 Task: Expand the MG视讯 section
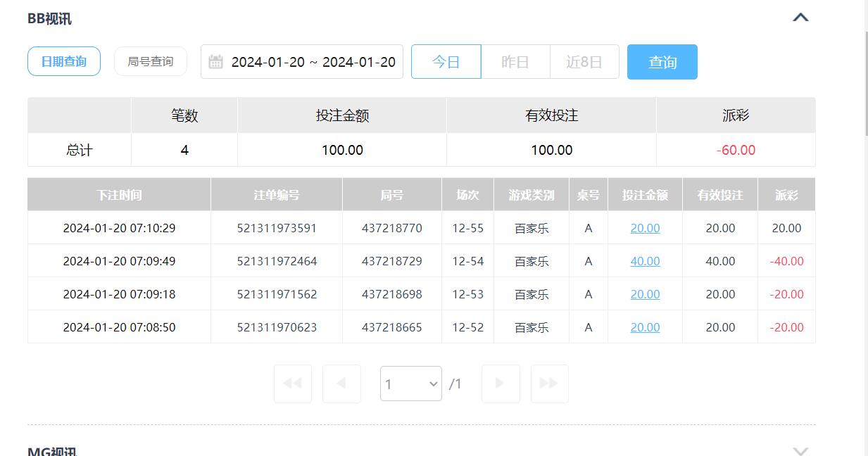[800, 450]
